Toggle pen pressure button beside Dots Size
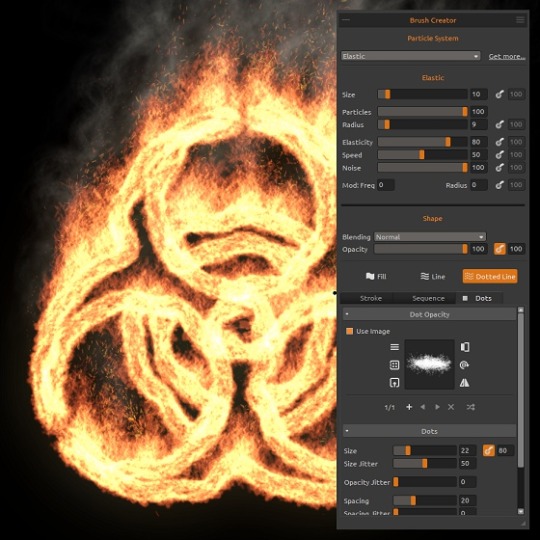The image size is (540, 540). [489, 450]
